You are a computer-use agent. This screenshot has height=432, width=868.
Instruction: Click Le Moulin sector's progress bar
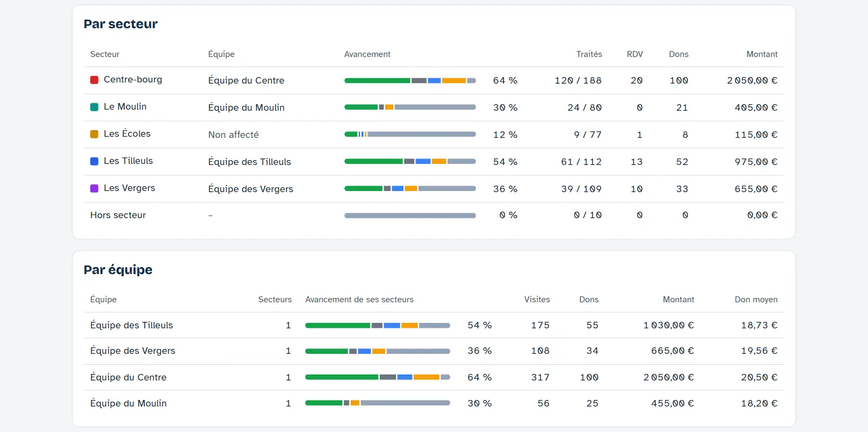pos(410,107)
